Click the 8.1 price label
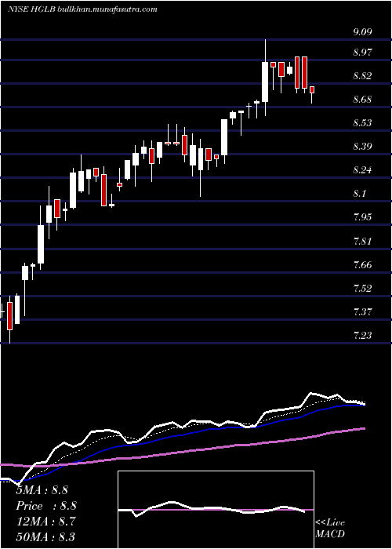The image size is (392, 549). [x=359, y=194]
